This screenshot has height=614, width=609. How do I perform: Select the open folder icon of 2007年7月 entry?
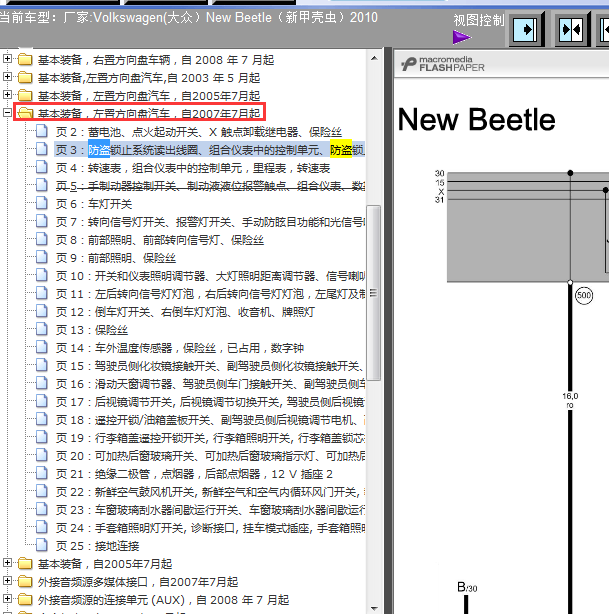pyautogui.click(x=25, y=114)
